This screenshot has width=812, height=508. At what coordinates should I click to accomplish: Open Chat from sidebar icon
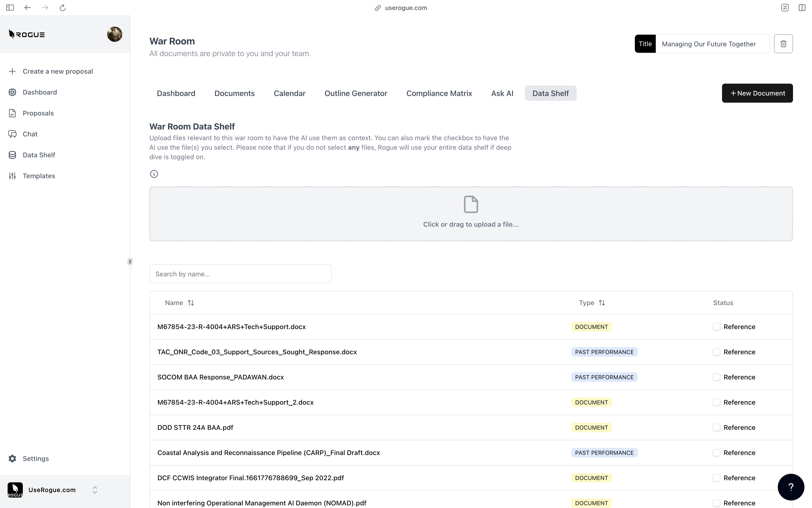coord(12,134)
